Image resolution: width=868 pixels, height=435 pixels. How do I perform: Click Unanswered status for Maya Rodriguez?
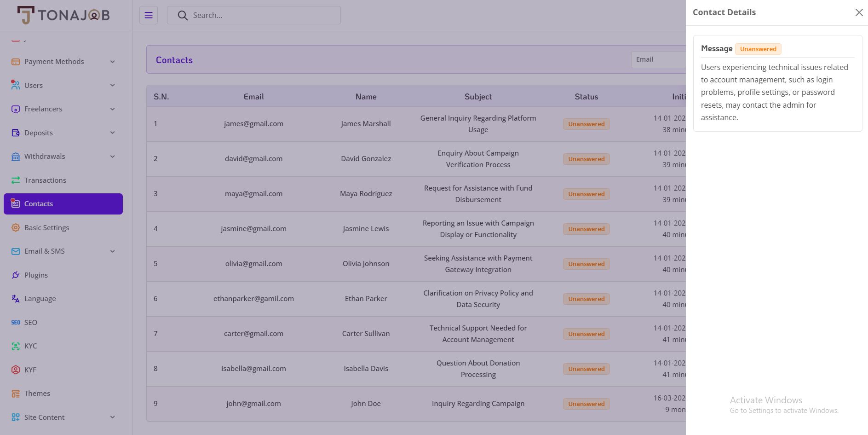click(586, 194)
